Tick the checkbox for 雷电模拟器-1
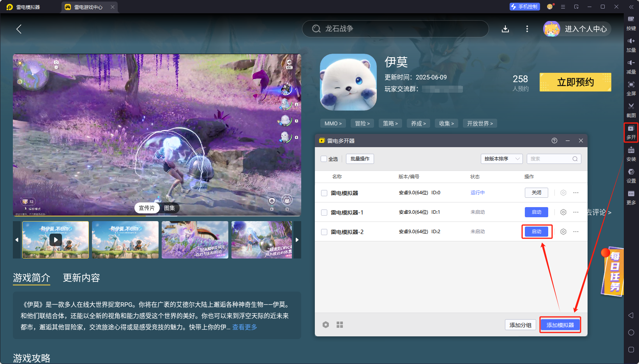The width and height of the screenshot is (639, 364). (324, 213)
